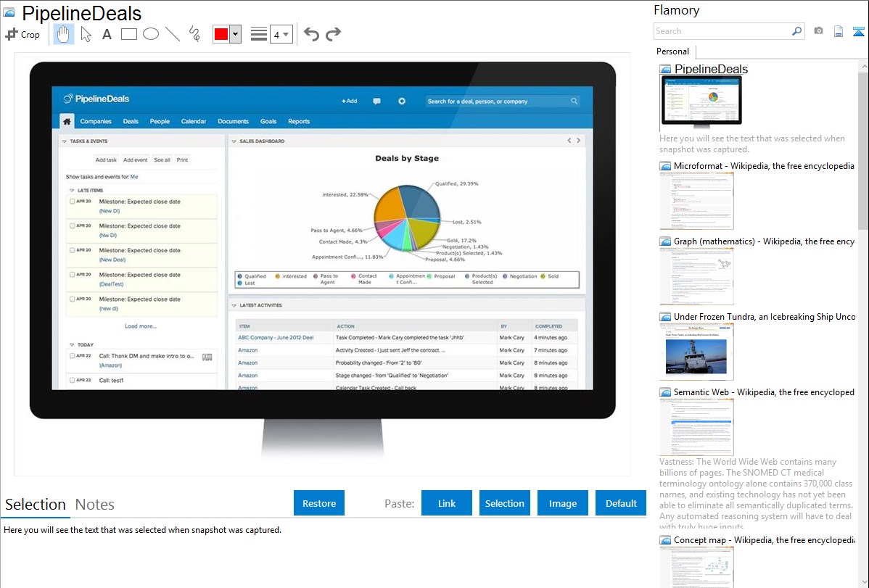Click the document page icon beside the camera
This screenshot has width=869, height=588.
pyautogui.click(x=839, y=31)
